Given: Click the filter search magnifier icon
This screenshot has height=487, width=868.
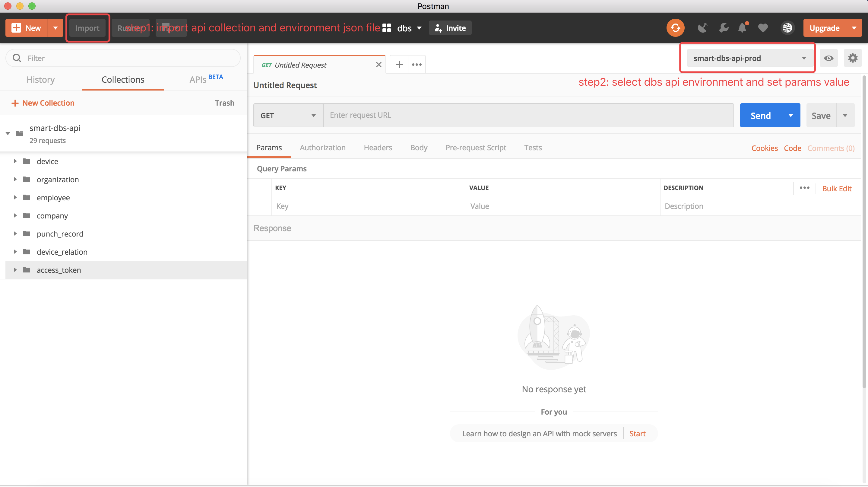Looking at the screenshot, I should 17,58.
